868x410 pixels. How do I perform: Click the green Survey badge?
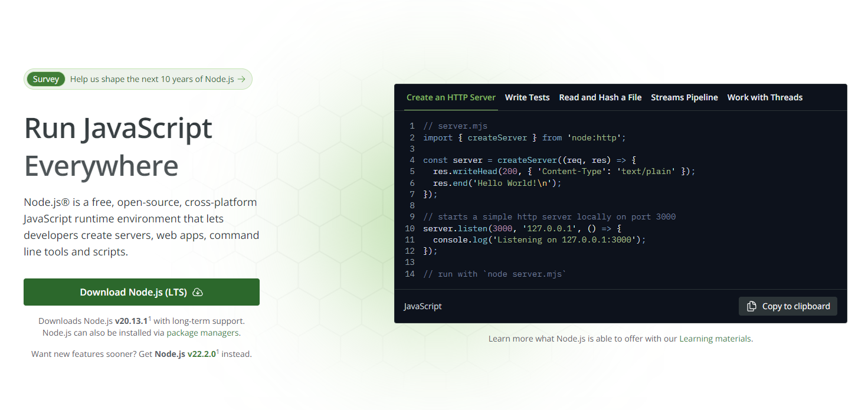46,79
